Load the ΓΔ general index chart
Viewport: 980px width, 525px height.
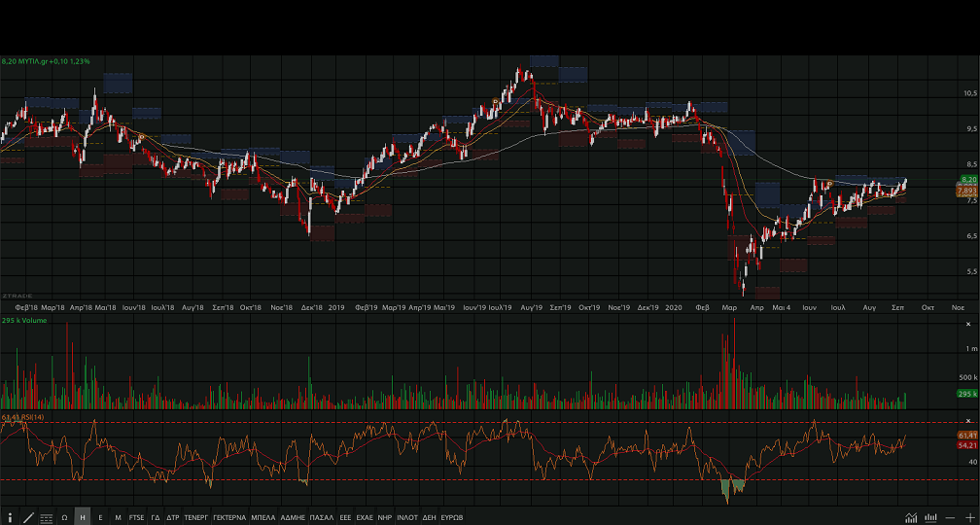click(156, 517)
